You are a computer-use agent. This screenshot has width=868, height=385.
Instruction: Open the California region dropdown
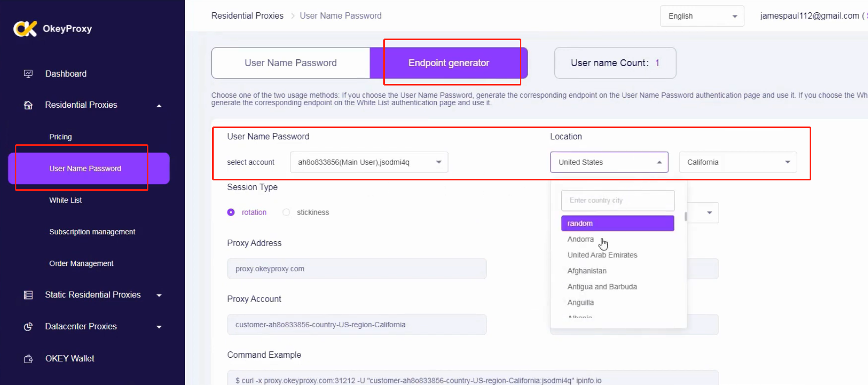[x=737, y=162]
